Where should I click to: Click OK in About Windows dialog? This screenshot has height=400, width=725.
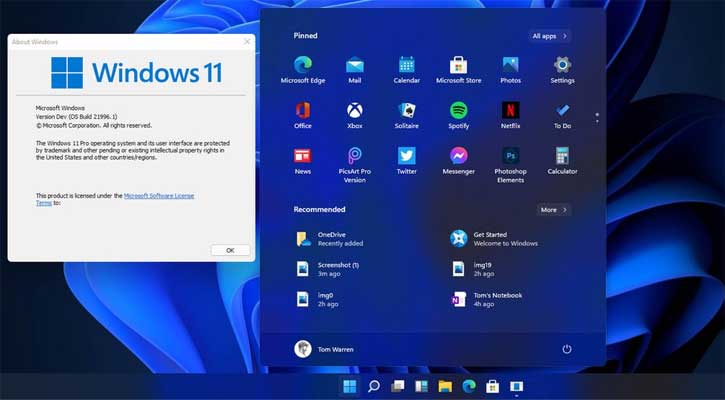(x=230, y=250)
